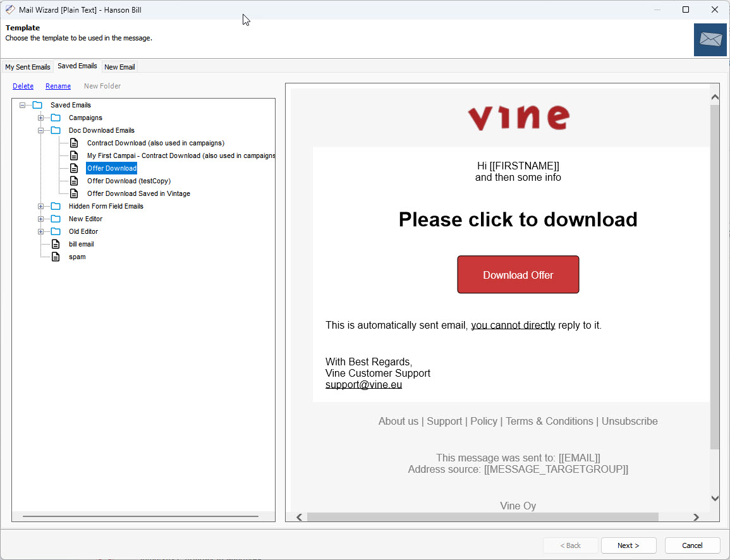This screenshot has height=560, width=730.
Task: Click the preview vertical scrollbar down arrow
Action: pos(715,498)
